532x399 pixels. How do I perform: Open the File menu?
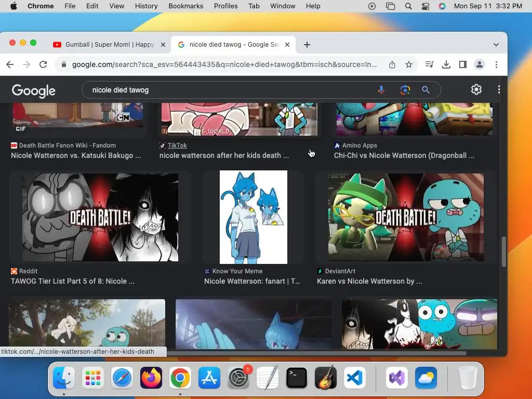(70, 6)
